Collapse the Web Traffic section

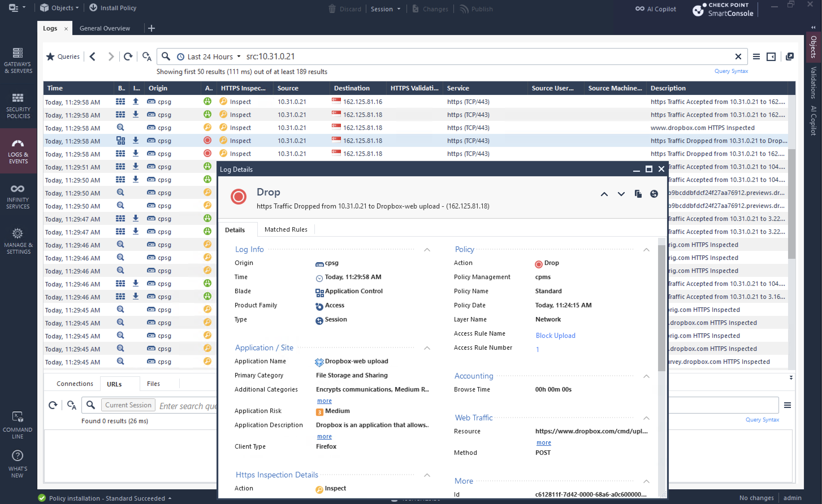tap(646, 418)
